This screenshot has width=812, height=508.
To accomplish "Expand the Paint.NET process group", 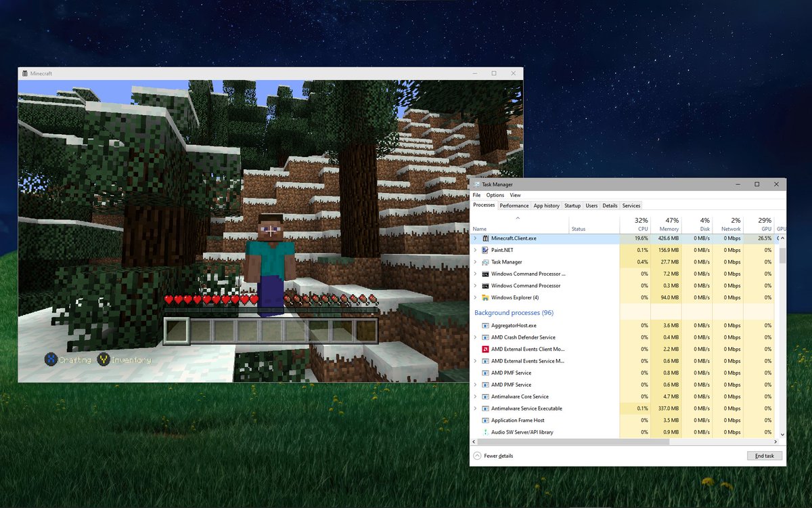I will coord(475,250).
